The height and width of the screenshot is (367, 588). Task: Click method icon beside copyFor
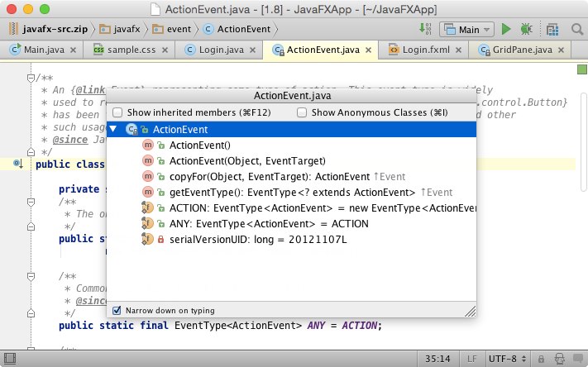click(148, 176)
